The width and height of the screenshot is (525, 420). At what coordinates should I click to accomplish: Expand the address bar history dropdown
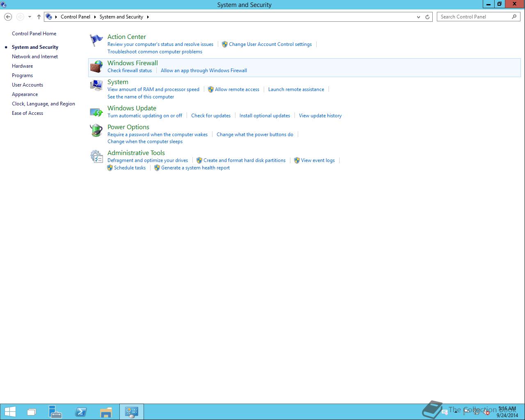tap(418, 17)
